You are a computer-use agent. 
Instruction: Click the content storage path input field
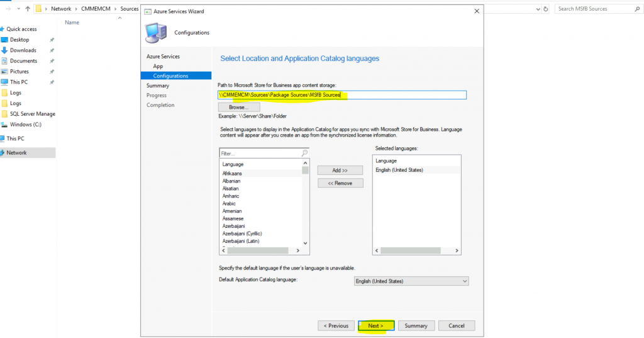[342, 95]
